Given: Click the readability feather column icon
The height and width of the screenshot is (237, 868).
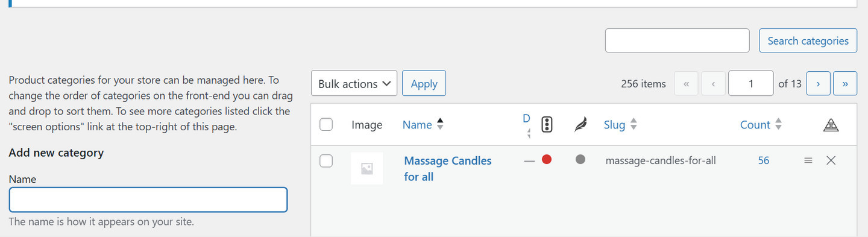Looking at the screenshot, I should (x=580, y=125).
